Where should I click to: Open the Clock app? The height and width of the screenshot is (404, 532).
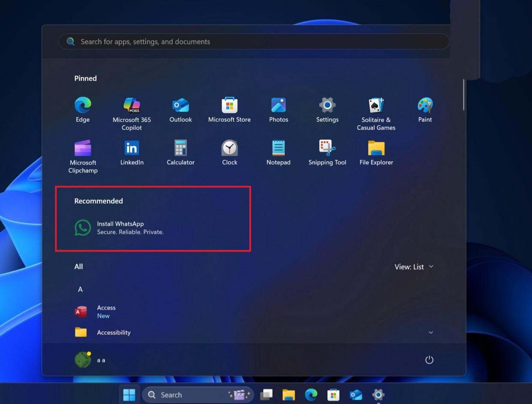point(230,153)
